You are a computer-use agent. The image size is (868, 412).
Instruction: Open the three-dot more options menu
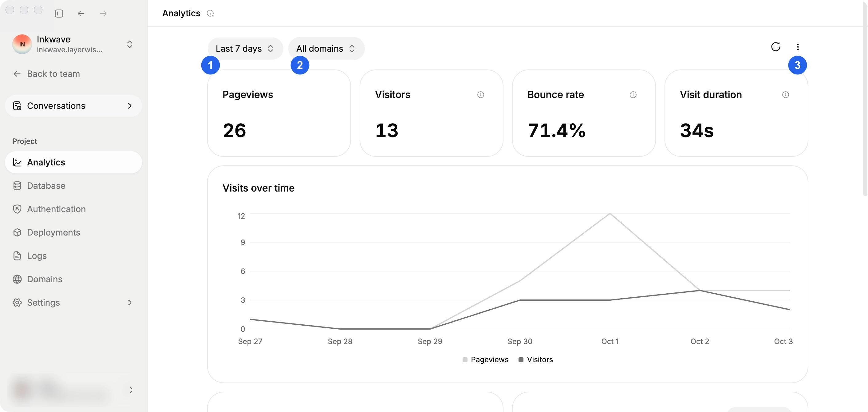tap(798, 47)
